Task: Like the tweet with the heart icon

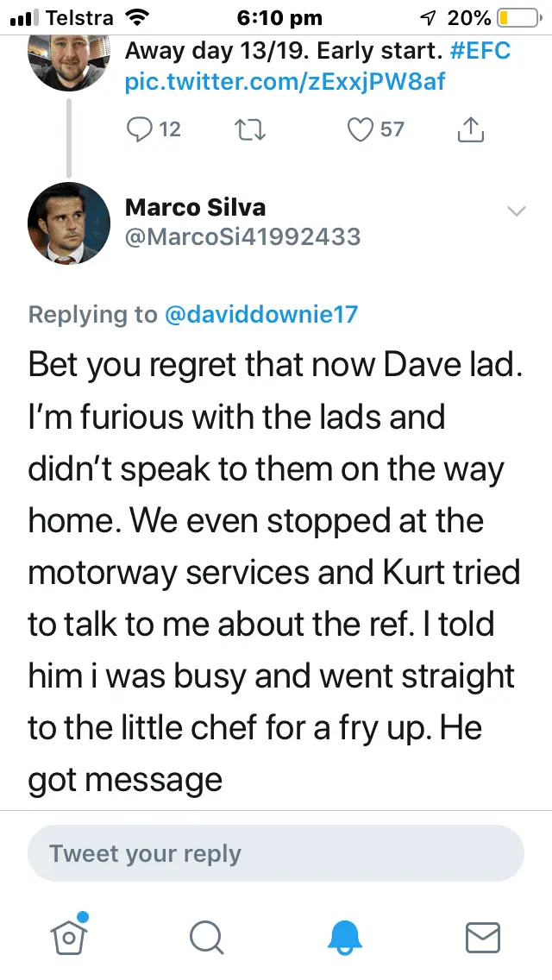Action: coord(358,129)
